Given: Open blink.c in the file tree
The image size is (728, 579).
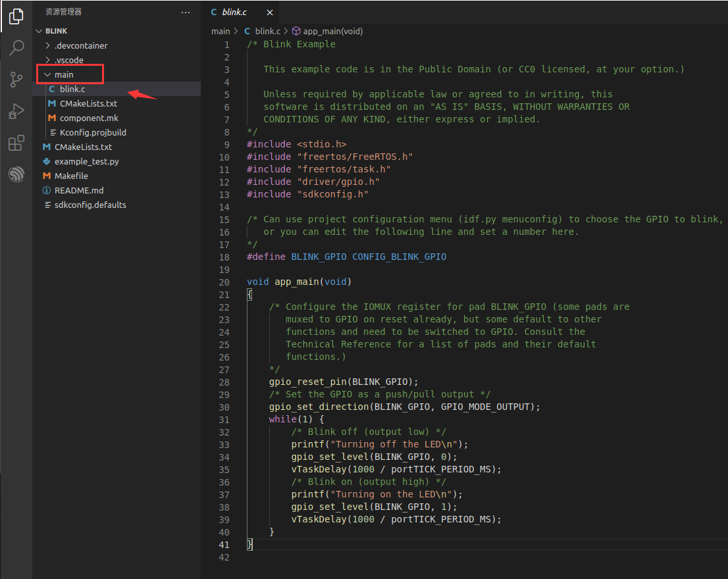Looking at the screenshot, I should click(x=72, y=89).
